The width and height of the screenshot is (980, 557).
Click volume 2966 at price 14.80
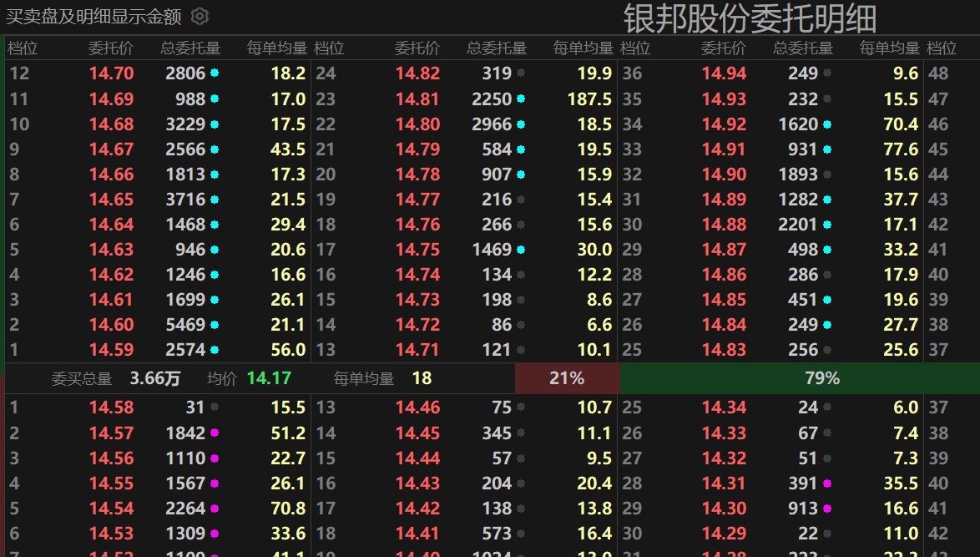pyautogui.click(x=492, y=124)
